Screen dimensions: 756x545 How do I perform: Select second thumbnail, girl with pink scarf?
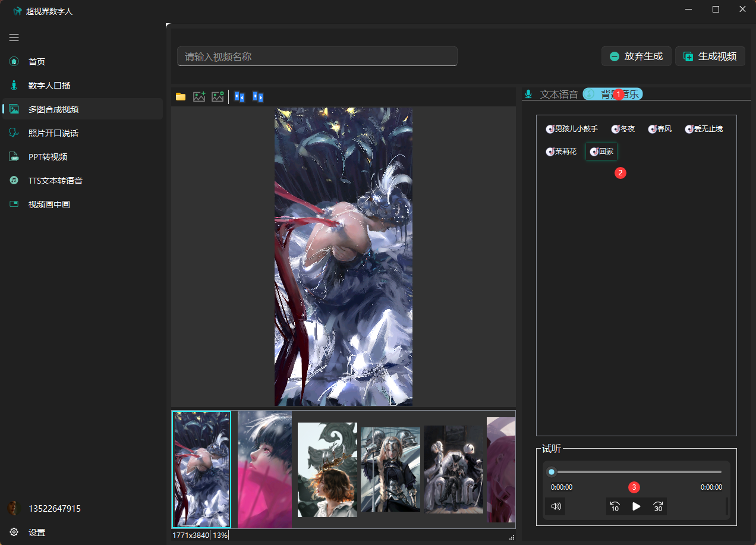coord(264,470)
